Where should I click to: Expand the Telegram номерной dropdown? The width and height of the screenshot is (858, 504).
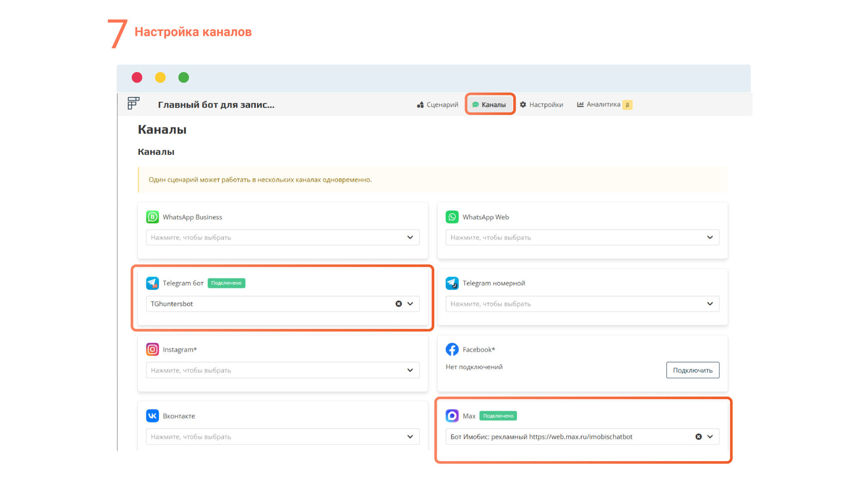click(x=583, y=304)
